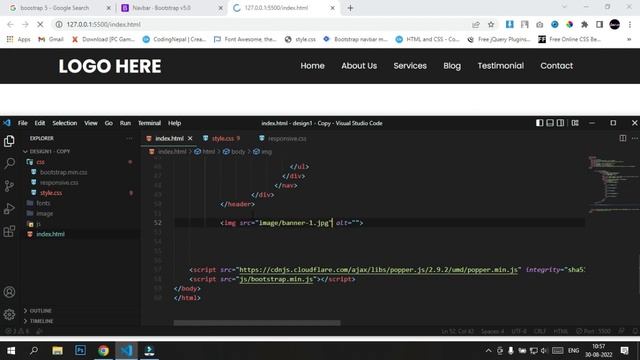
Task: Show more bookmarks chevron
Action: 629,39
